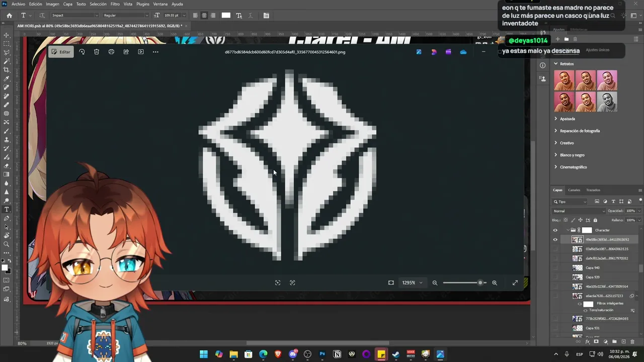
Task: Create a new adjustment layer
Action: click(x=605, y=342)
